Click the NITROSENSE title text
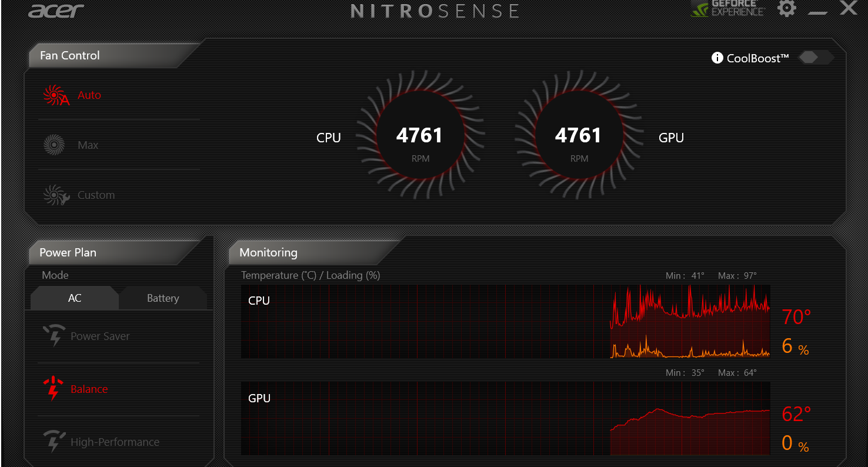The width and height of the screenshot is (868, 467). (x=435, y=11)
